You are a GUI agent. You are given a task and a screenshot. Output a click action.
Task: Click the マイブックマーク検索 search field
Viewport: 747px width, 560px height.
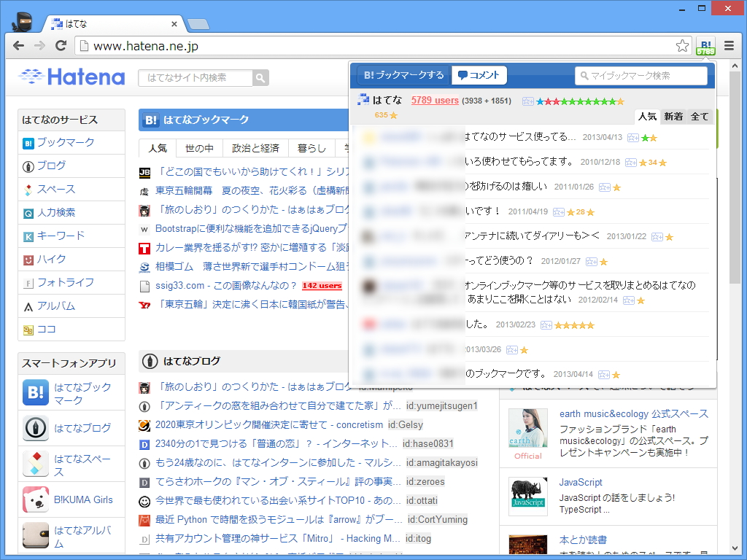click(642, 75)
